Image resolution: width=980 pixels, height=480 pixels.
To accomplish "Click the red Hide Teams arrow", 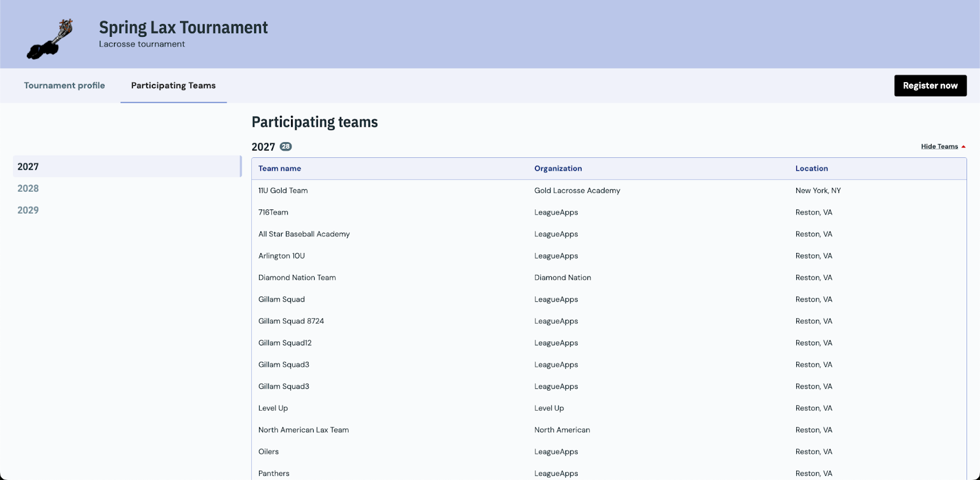I will pyautogui.click(x=963, y=147).
